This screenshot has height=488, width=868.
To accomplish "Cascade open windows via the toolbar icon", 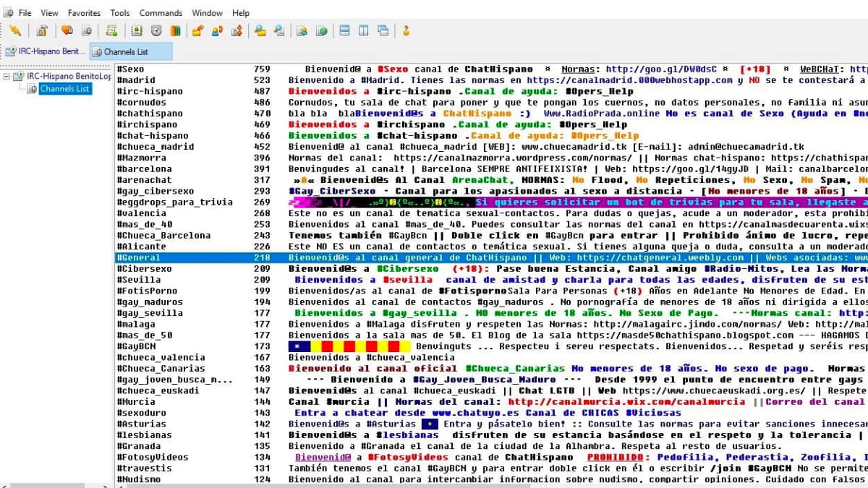I will [x=382, y=31].
